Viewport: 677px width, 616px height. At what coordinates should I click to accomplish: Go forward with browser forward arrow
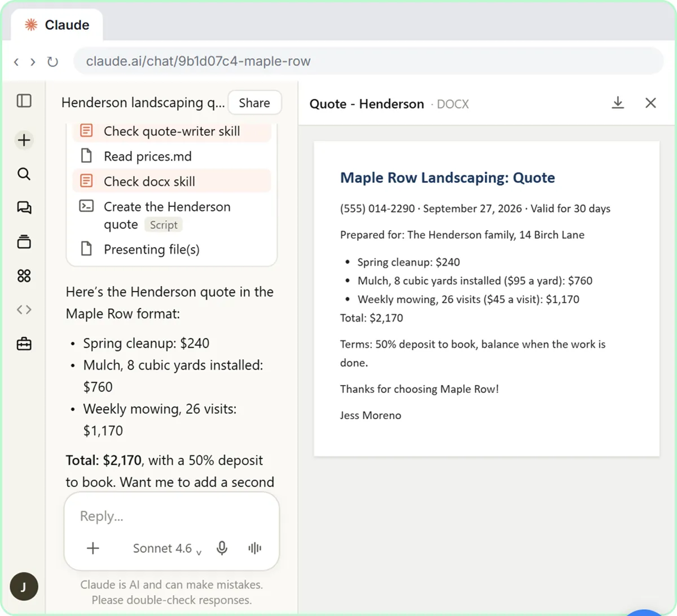point(33,61)
